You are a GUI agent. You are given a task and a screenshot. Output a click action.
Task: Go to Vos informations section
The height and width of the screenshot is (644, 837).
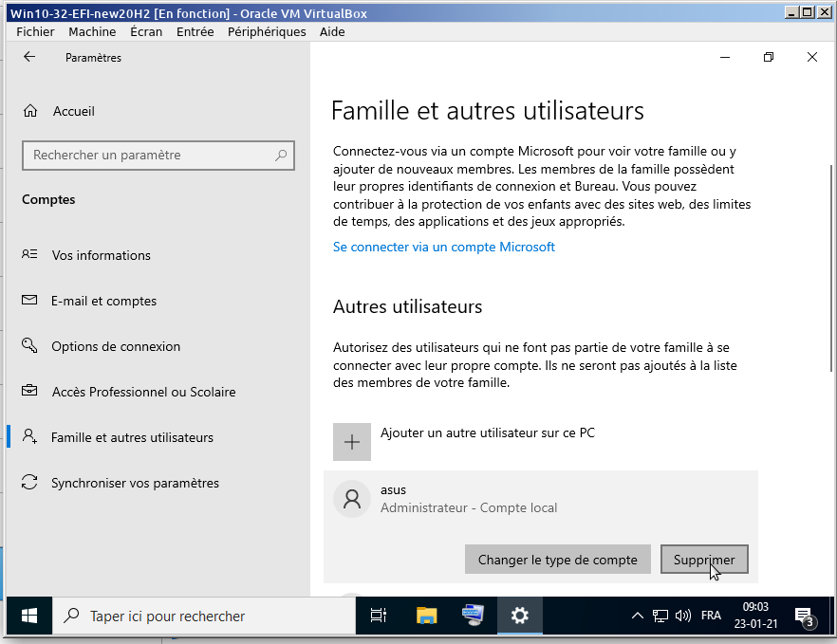click(101, 255)
